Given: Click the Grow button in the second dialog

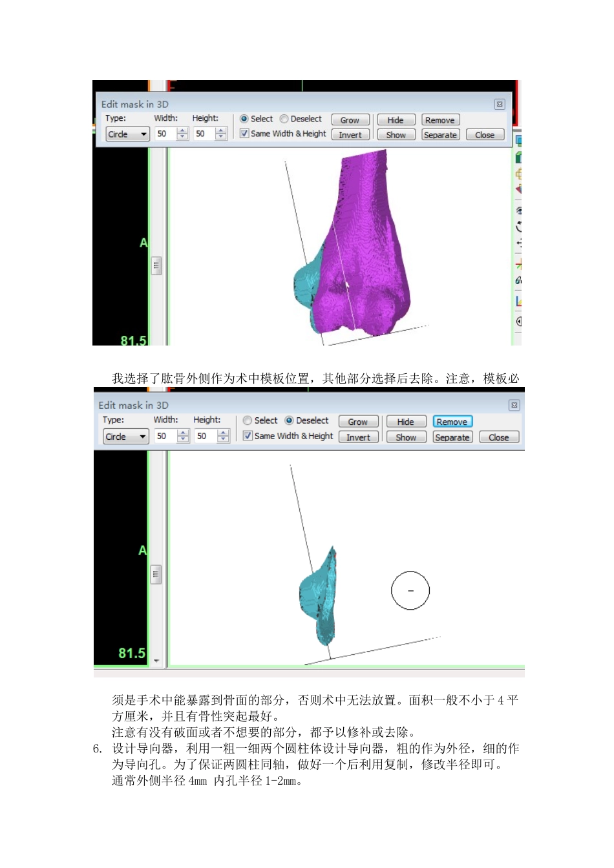Looking at the screenshot, I should (x=358, y=422).
